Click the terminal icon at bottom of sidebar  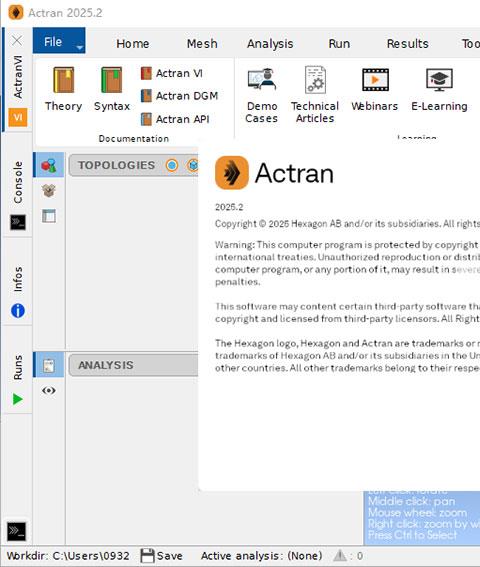coord(17,531)
